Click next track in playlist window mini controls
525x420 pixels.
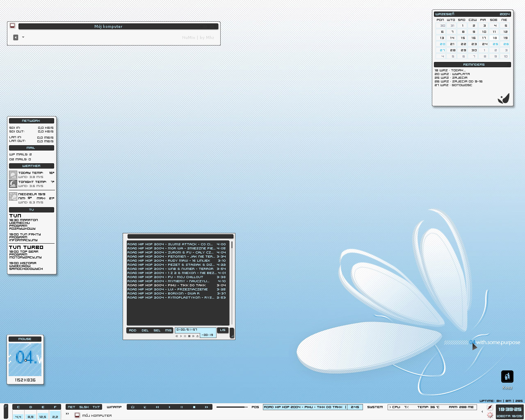(193, 336)
